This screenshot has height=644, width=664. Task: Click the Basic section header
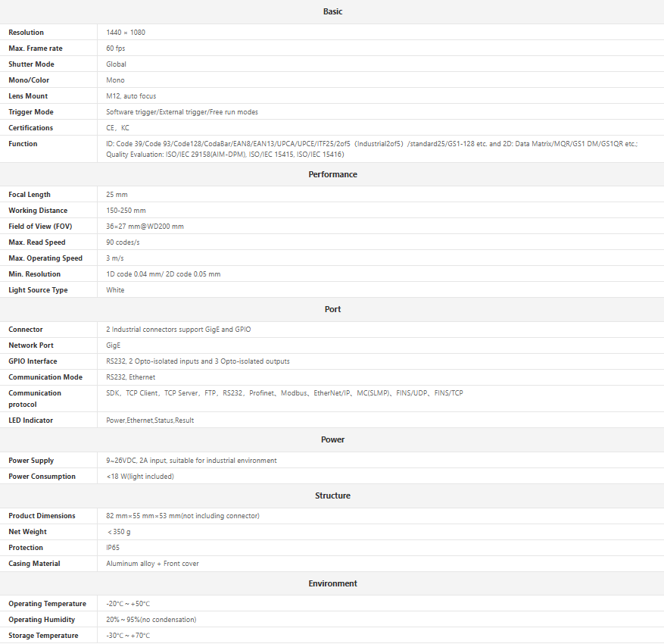332,11
